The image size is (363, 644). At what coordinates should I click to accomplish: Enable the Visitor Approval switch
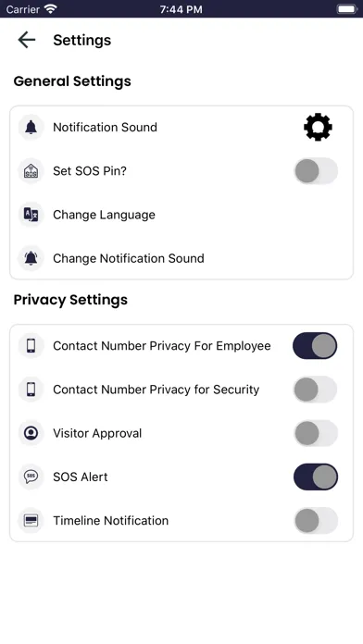click(x=316, y=433)
